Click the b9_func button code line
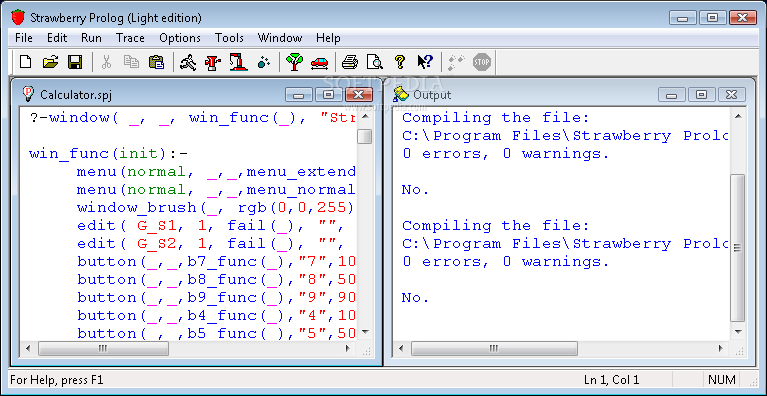767x396 pixels. tap(216, 298)
